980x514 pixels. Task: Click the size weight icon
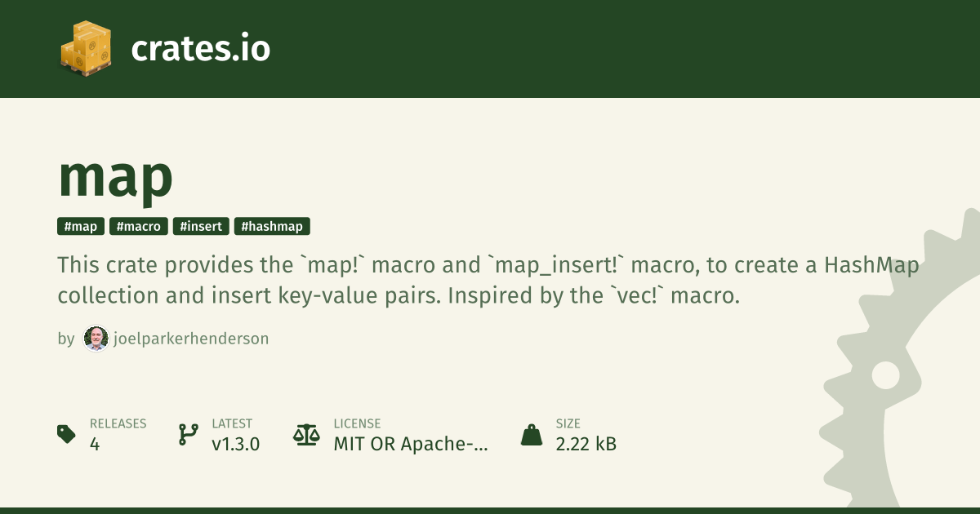coord(532,434)
